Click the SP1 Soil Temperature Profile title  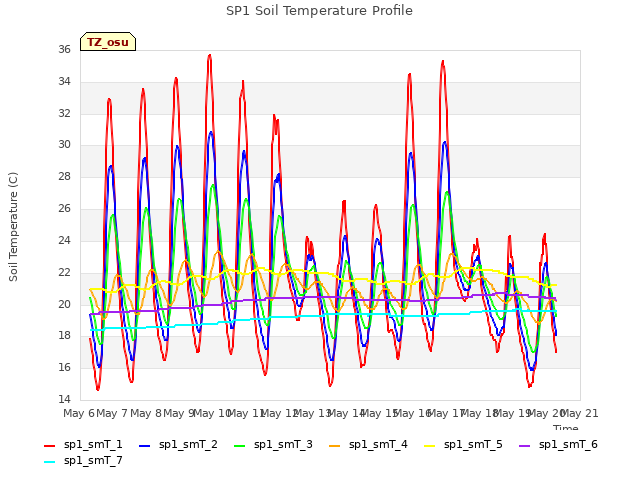click(x=319, y=11)
